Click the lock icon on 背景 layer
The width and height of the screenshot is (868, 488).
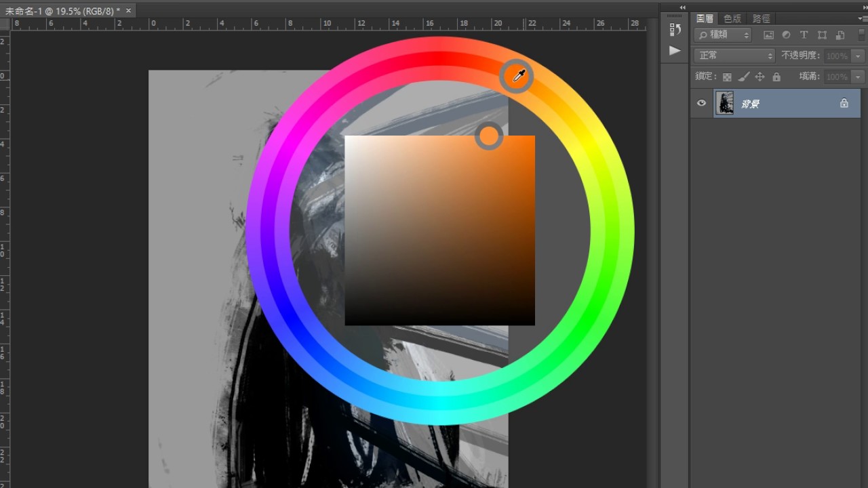click(844, 104)
